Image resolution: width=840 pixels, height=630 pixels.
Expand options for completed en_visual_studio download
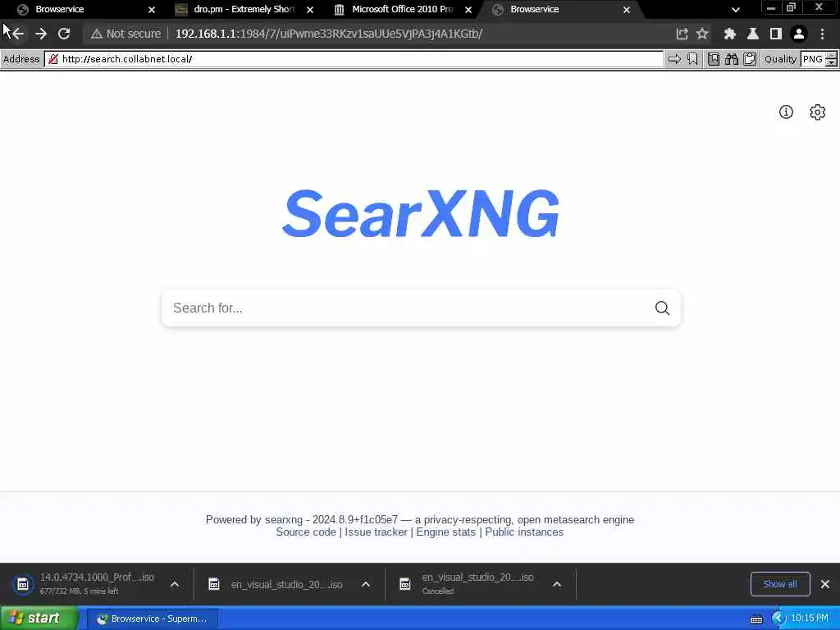coord(366,584)
